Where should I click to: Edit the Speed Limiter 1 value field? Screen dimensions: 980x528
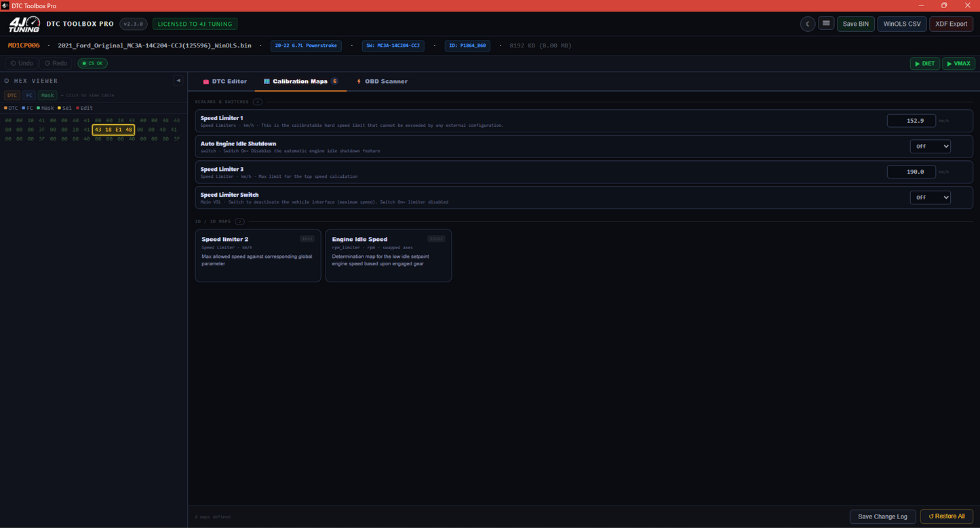(x=911, y=121)
